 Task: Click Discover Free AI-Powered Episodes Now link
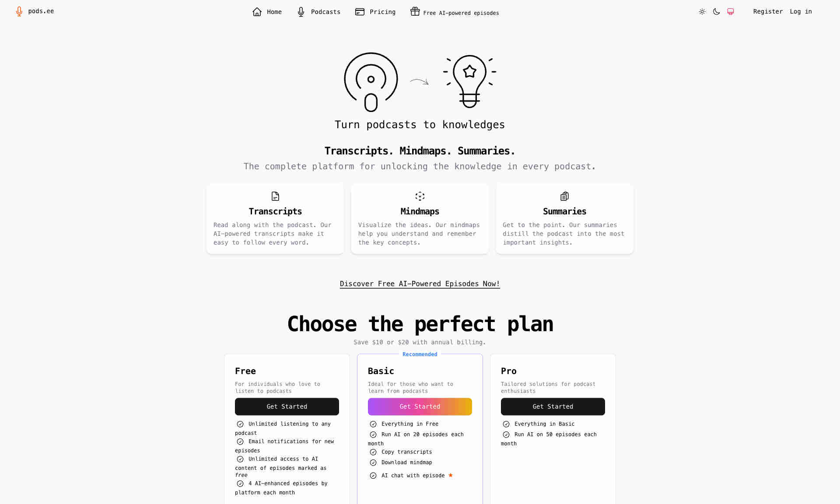tap(420, 284)
